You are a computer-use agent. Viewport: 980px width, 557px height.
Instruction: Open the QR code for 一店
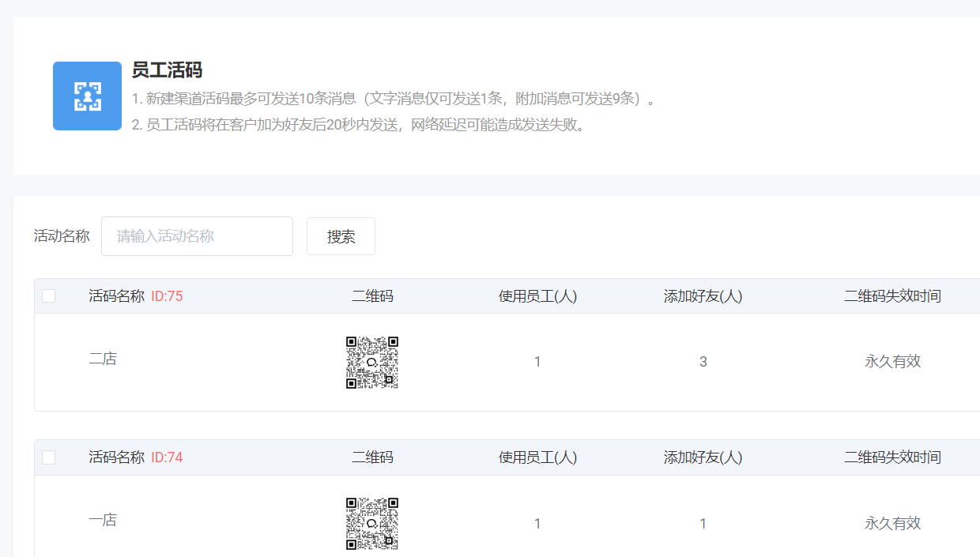click(x=371, y=523)
